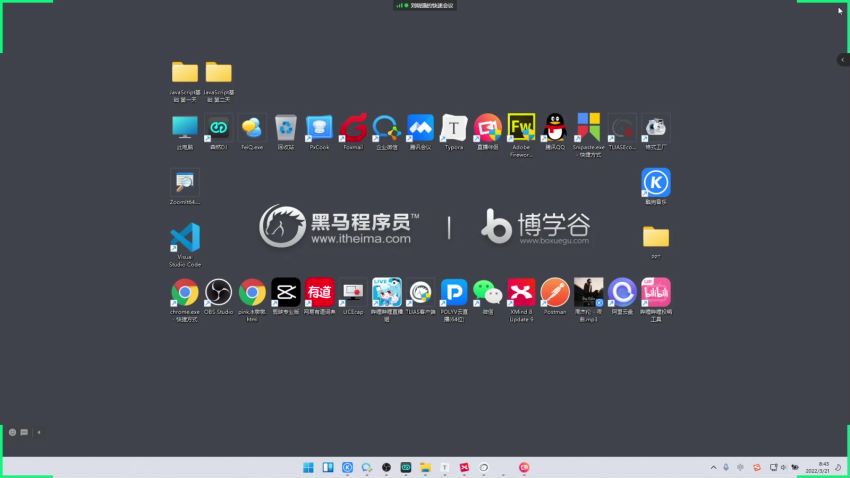Open the CapCut professional editor shortcut
This screenshot has height=478, width=850.
(x=286, y=293)
